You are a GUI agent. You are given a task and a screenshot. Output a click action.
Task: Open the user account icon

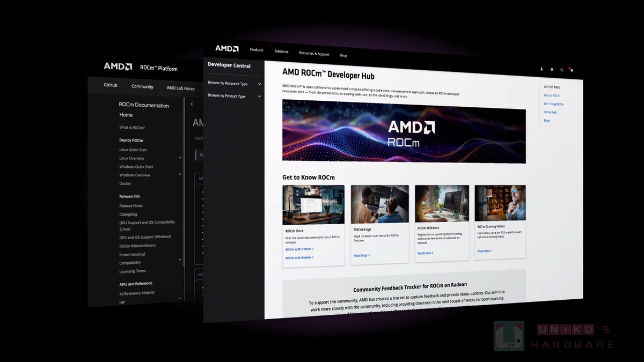click(x=541, y=69)
